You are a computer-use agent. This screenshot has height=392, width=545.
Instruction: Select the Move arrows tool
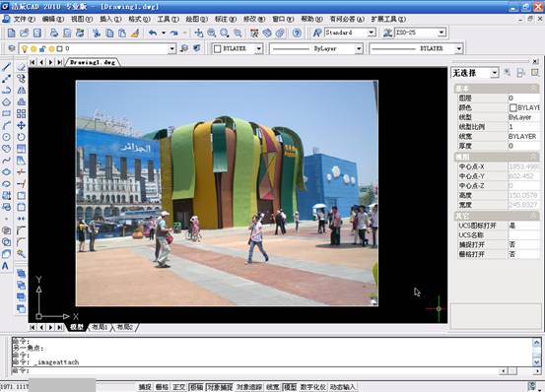pyautogui.click(x=22, y=125)
